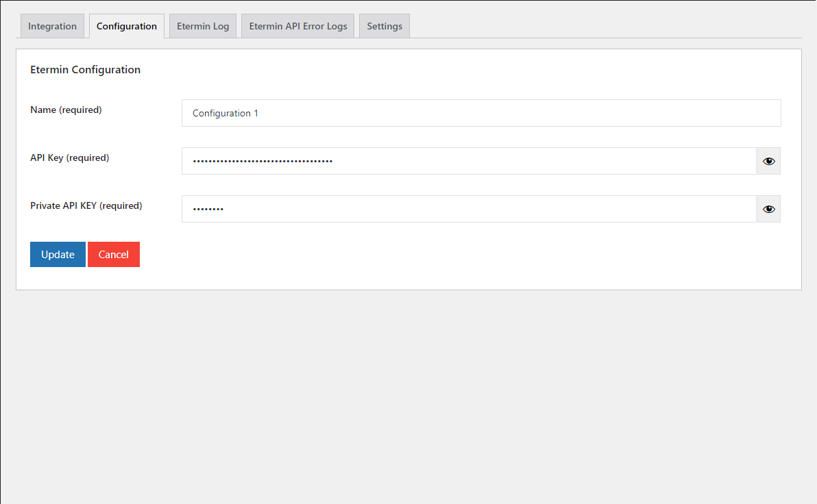
Task: Show the API Key with eye icon
Action: coord(768,161)
